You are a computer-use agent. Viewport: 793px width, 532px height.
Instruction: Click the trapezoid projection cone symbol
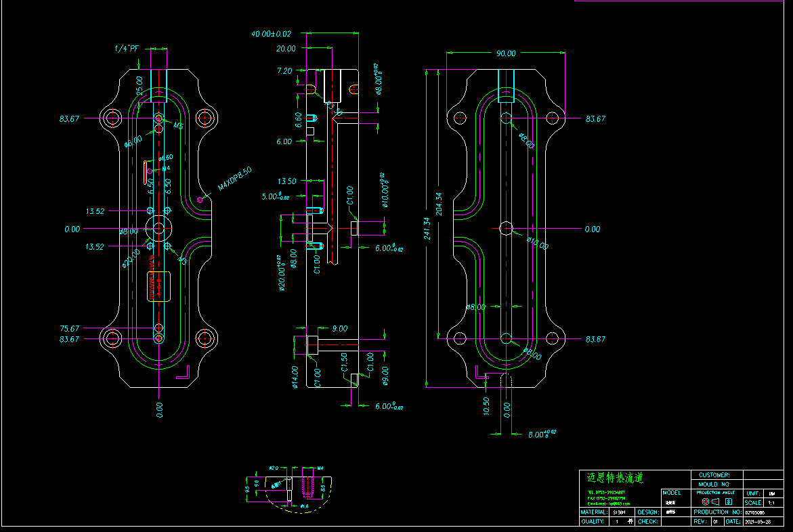[716, 502]
